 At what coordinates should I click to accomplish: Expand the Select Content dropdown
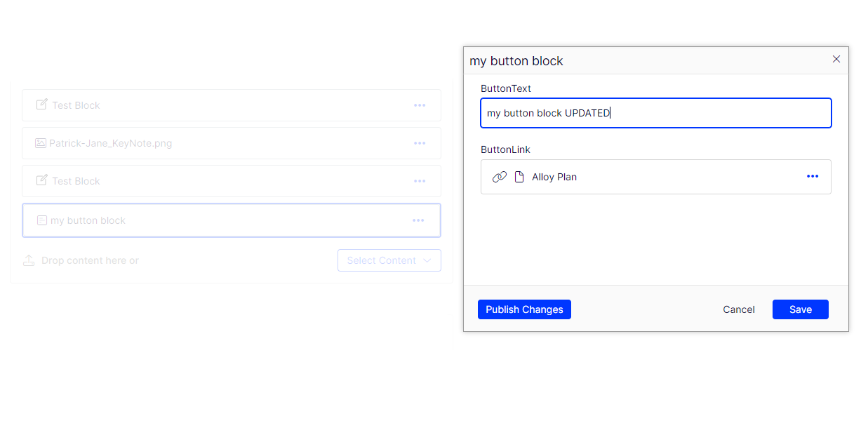coord(389,260)
